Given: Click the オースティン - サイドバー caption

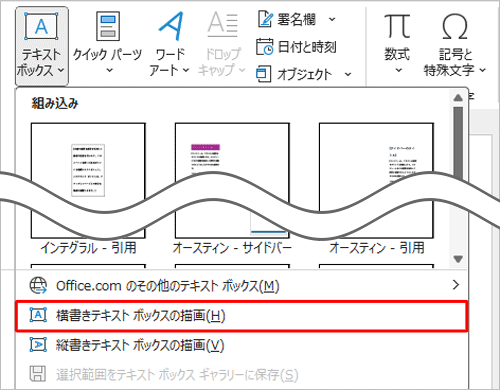Looking at the screenshot, I should (232, 248).
